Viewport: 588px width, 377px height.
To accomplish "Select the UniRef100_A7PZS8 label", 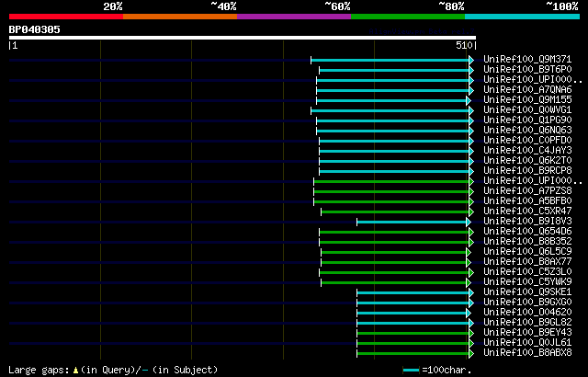I will point(527,191).
